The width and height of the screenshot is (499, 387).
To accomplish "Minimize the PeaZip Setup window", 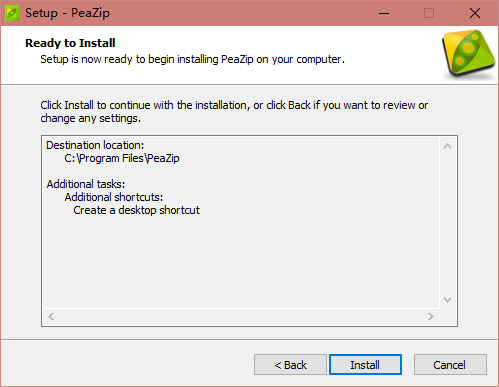I will (x=384, y=13).
